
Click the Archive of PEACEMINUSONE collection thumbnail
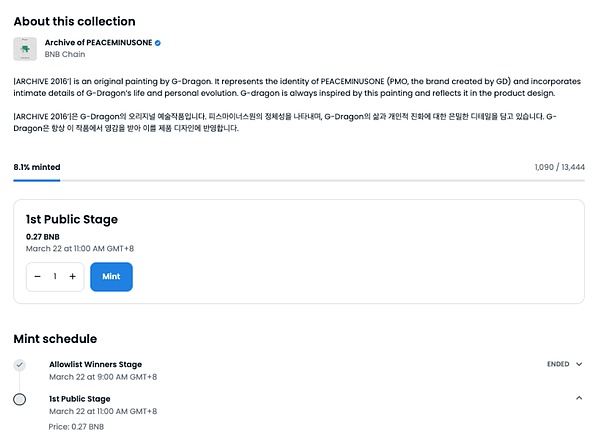[25, 49]
